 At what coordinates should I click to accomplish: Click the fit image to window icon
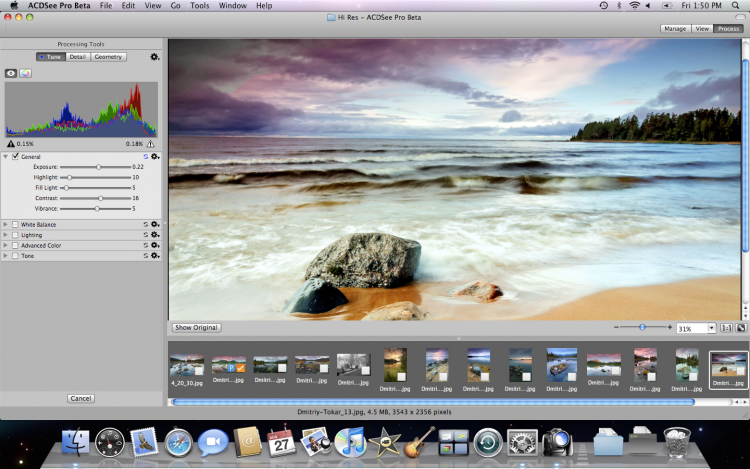742,328
